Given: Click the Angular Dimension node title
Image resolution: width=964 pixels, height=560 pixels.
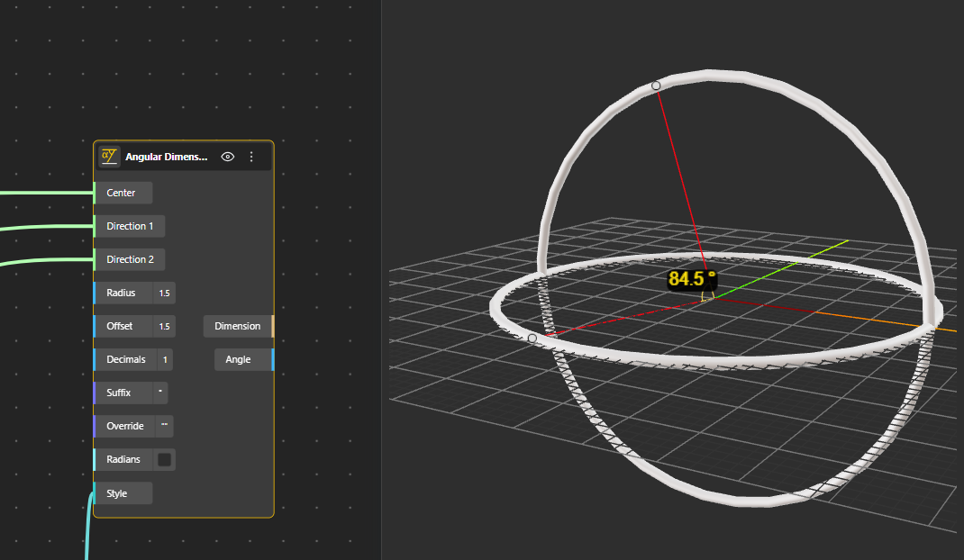Looking at the screenshot, I should click(x=167, y=157).
